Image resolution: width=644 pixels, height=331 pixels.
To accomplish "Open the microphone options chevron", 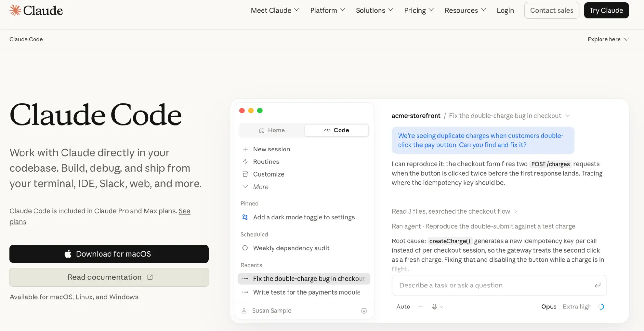I will pyautogui.click(x=442, y=307).
